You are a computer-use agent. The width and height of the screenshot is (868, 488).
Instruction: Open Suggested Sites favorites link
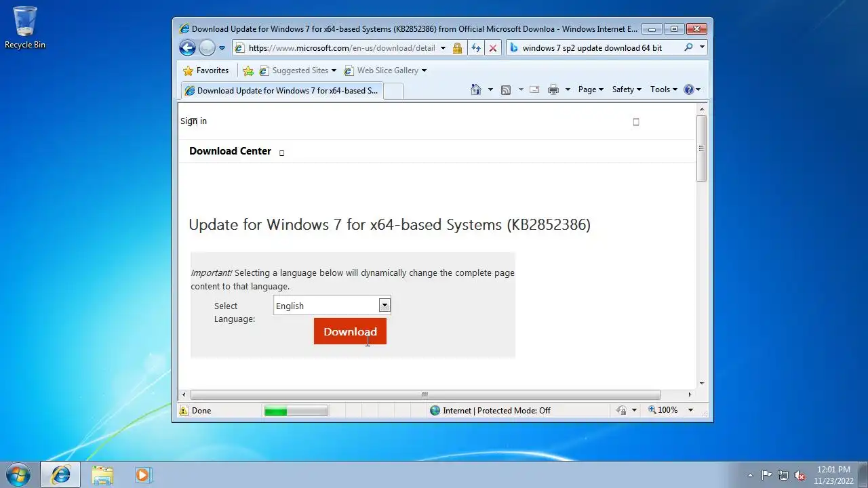(x=298, y=70)
